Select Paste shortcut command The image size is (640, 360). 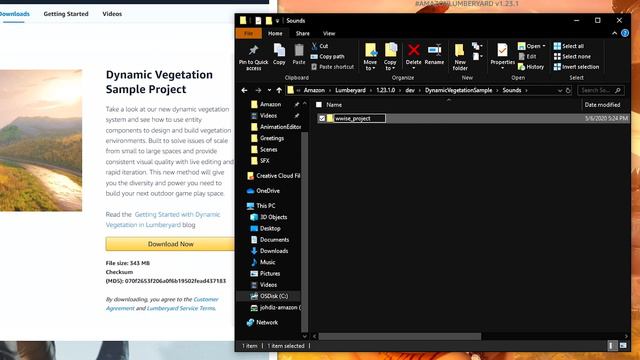click(x=333, y=67)
